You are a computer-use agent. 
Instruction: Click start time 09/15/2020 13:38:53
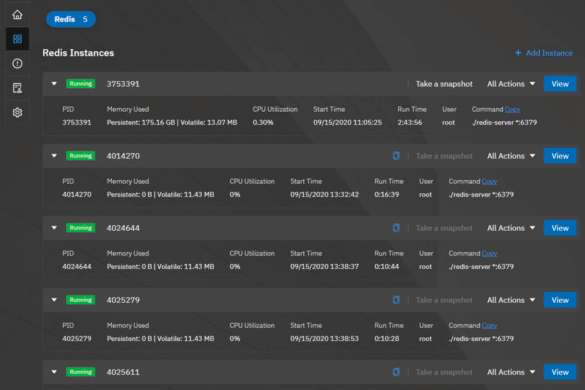point(325,338)
